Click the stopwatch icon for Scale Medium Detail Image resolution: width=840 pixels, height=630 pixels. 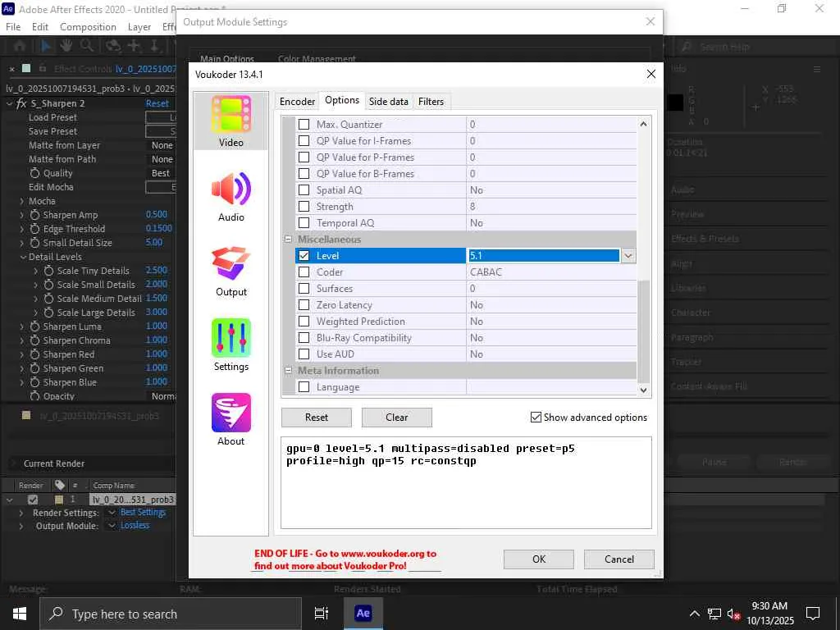point(48,299)
